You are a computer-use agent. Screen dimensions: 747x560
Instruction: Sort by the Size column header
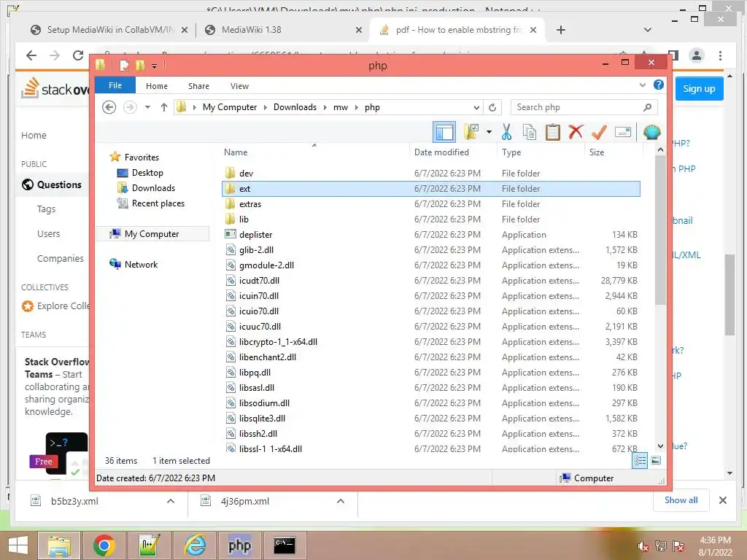coord(597,152)
